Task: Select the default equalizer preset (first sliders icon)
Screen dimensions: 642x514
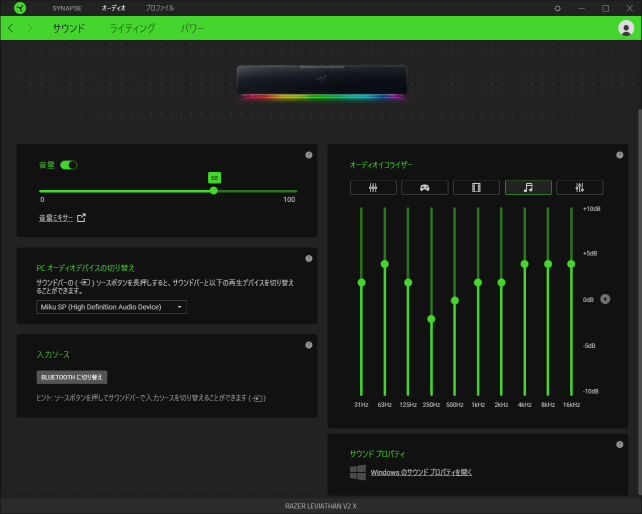Action: point(373,187)
